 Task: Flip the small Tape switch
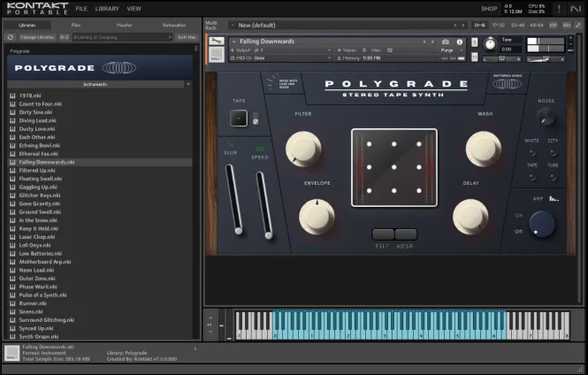pos(256,119)
